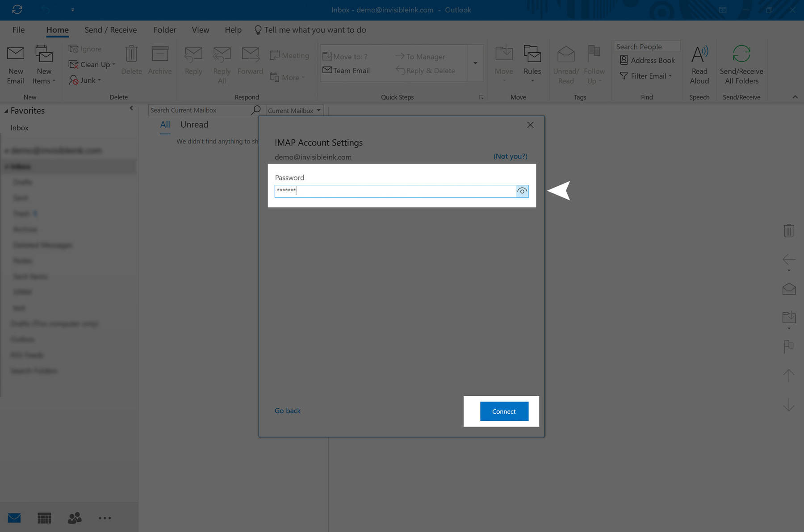Click the (Not you?) link
This screenshot has width=804, height=532.
point(510,156)
